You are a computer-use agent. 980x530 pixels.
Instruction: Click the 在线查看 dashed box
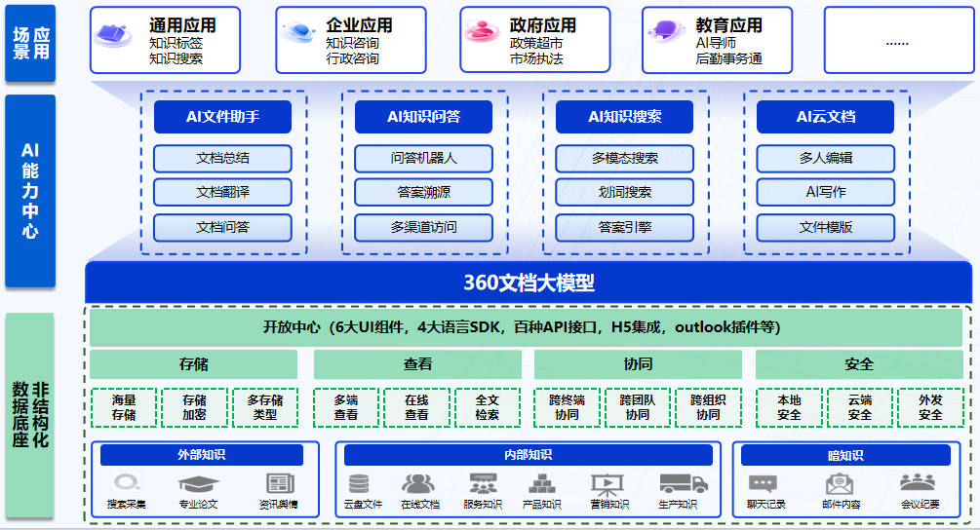417,407
